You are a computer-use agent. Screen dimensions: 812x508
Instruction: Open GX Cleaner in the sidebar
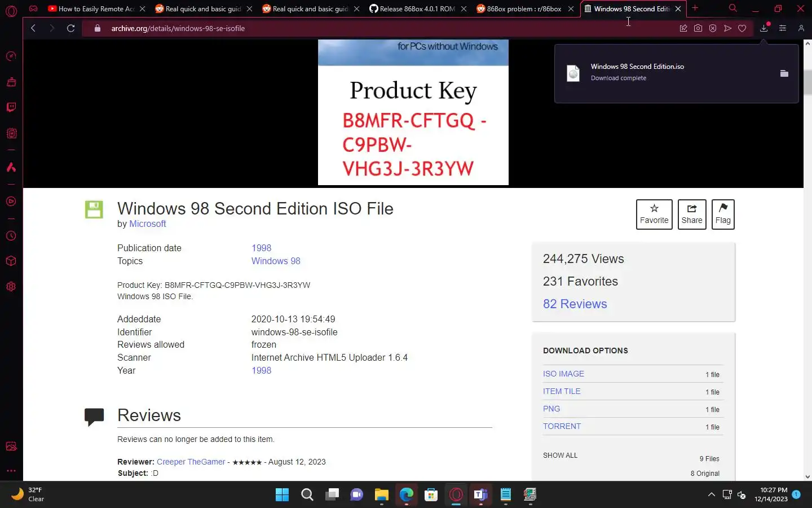[11, 82]
